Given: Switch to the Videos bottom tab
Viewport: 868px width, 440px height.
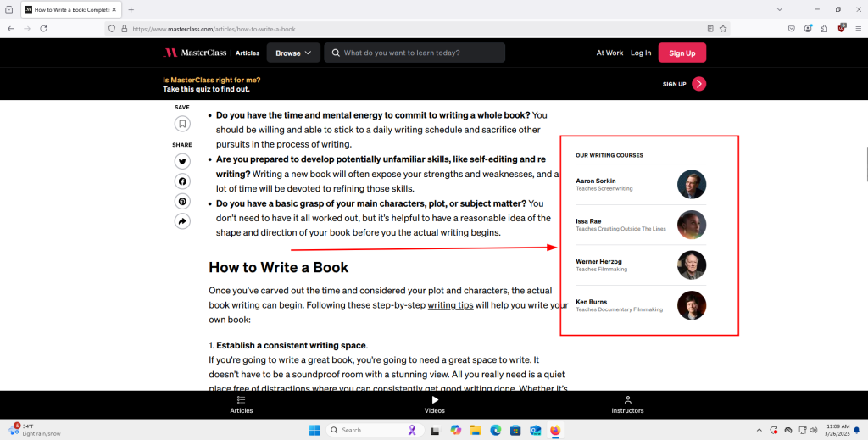Looking at the screenshot, I should tap(435, 404).
